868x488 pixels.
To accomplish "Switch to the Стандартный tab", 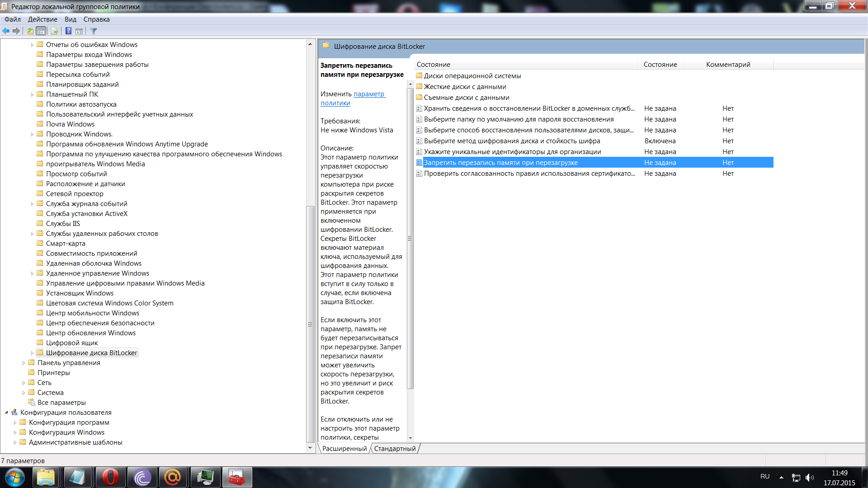I will 395,449.
